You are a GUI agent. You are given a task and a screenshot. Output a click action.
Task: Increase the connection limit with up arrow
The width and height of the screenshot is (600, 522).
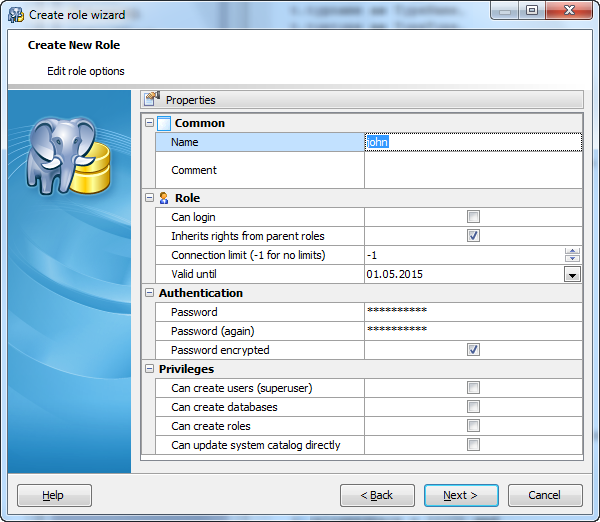click(x=572, y=251)
